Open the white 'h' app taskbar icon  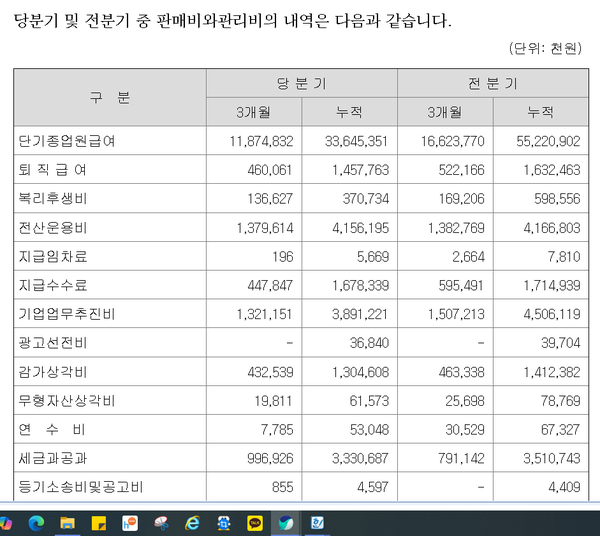130,523
